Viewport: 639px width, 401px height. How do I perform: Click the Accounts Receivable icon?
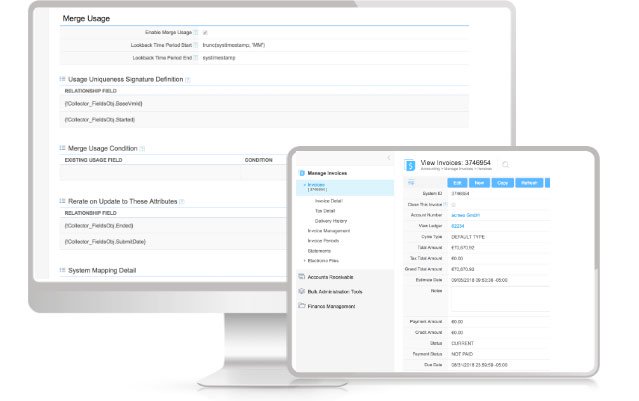click(302, 277)
